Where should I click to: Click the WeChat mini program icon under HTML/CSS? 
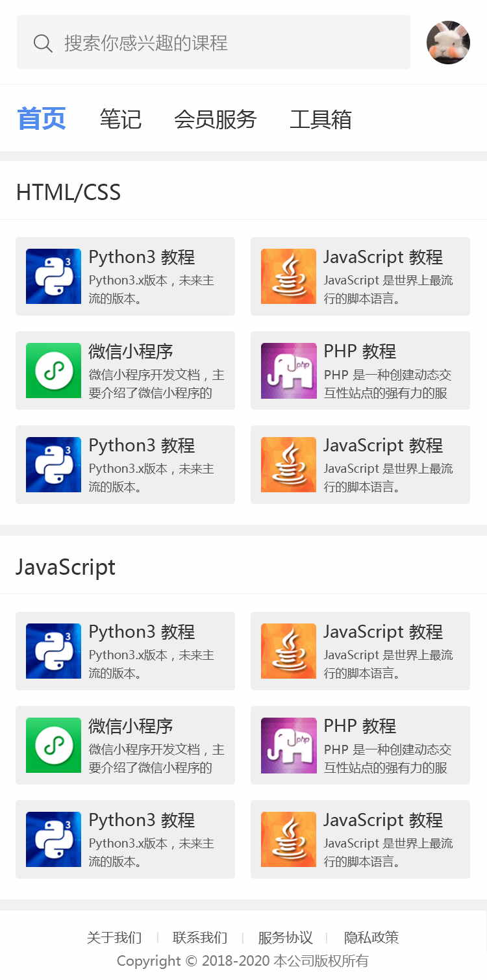pyautogui.click(x=53, y=370)
